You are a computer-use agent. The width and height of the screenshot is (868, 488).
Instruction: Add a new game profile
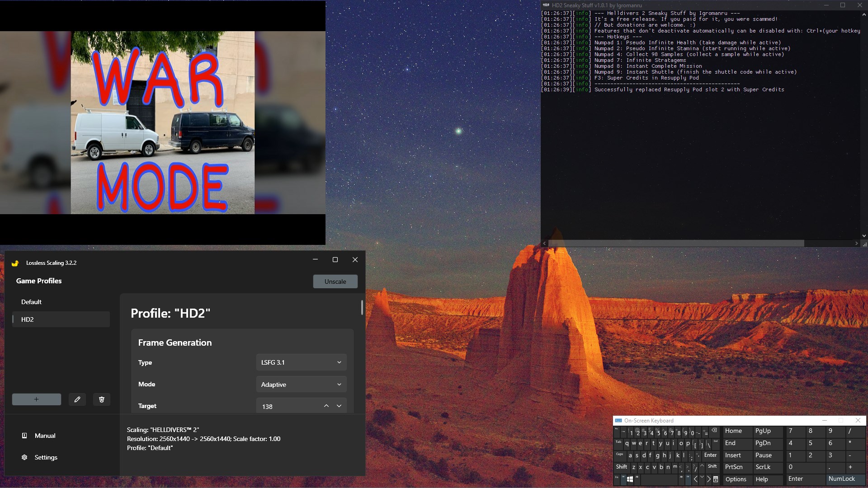pos(37,399)
